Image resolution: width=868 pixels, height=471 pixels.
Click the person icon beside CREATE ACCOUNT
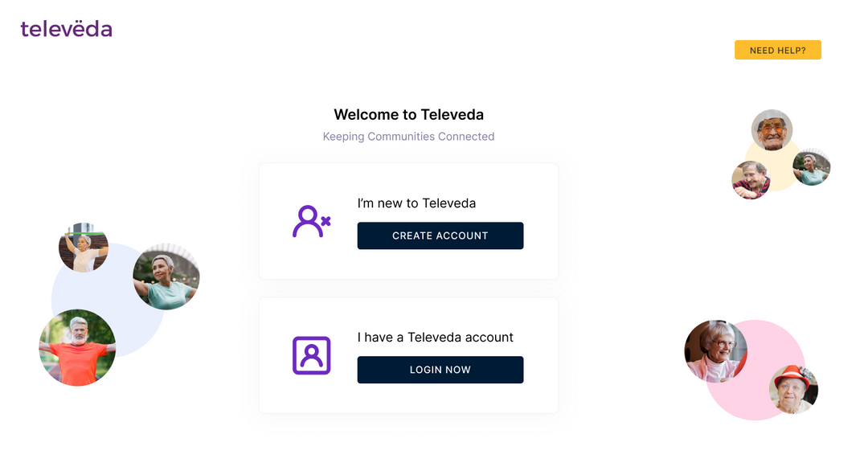[309, 222]
